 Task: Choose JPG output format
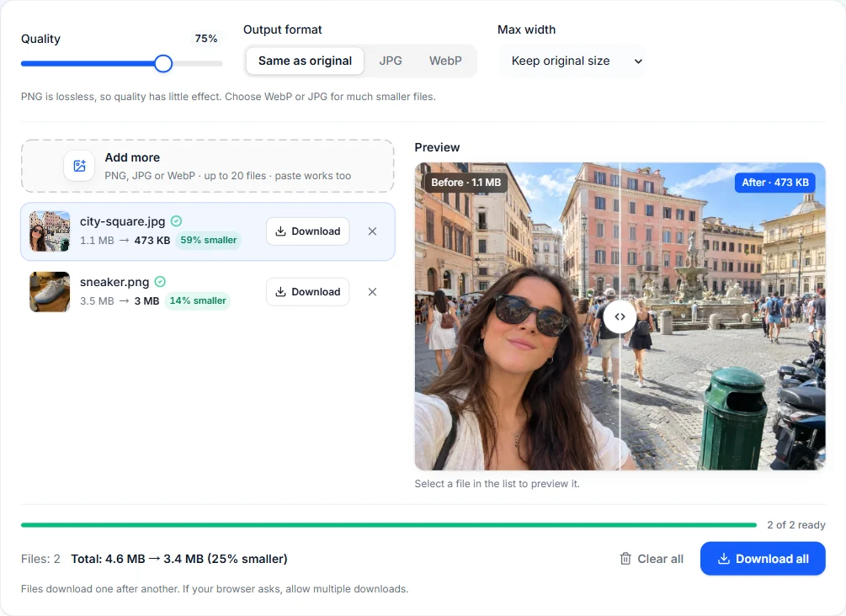tap(391, 61)
